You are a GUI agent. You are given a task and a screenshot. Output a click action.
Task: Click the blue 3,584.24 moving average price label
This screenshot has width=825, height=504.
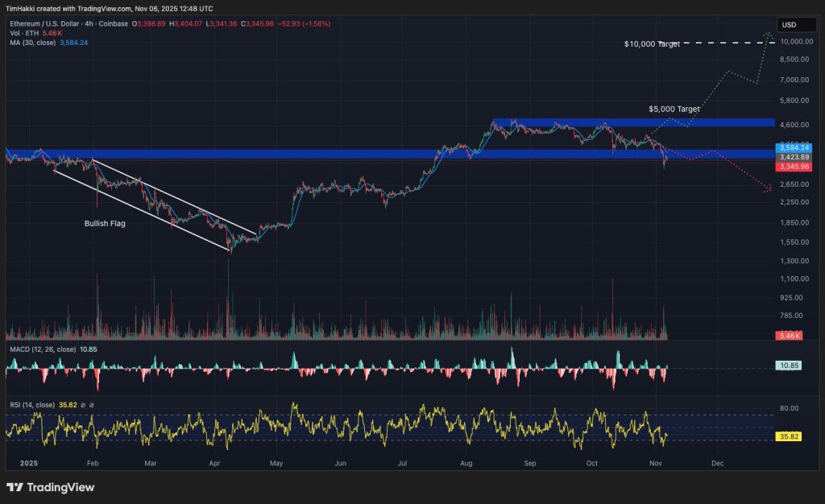click(x=795, y=147)
